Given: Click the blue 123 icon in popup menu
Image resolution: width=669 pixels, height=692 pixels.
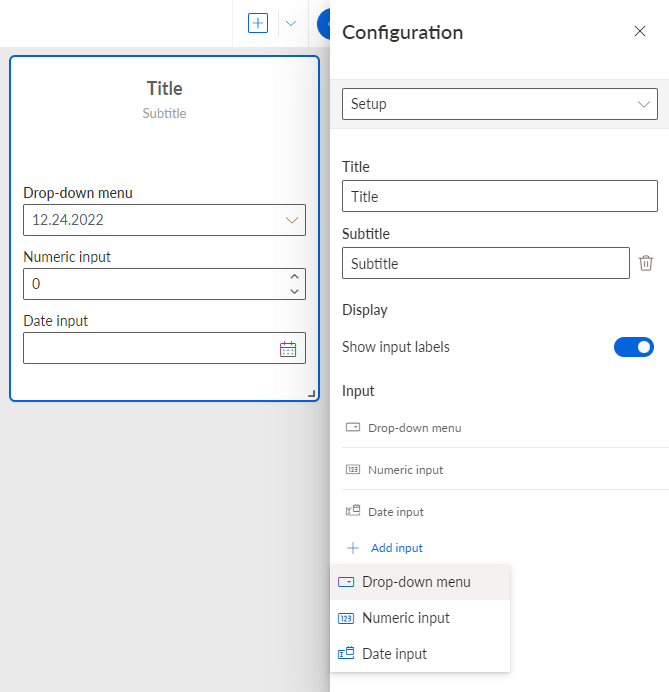Looking at the screenshot, I should (346, 618).
